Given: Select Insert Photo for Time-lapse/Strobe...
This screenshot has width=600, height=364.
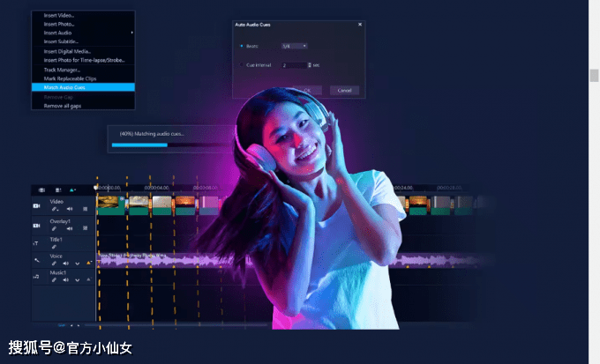Looking at the screenshot, I should pyautogui.click(x=83, y=60).
